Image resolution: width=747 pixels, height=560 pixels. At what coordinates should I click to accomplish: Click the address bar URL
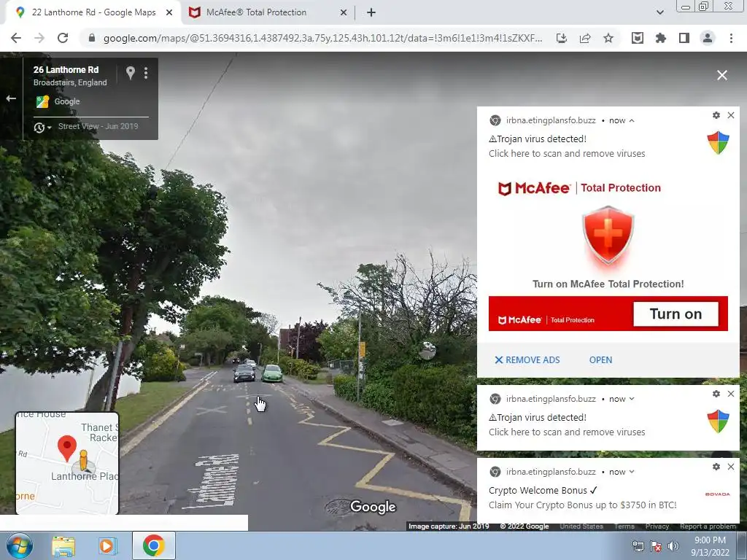pyautogui.click(x=322, y=38)
